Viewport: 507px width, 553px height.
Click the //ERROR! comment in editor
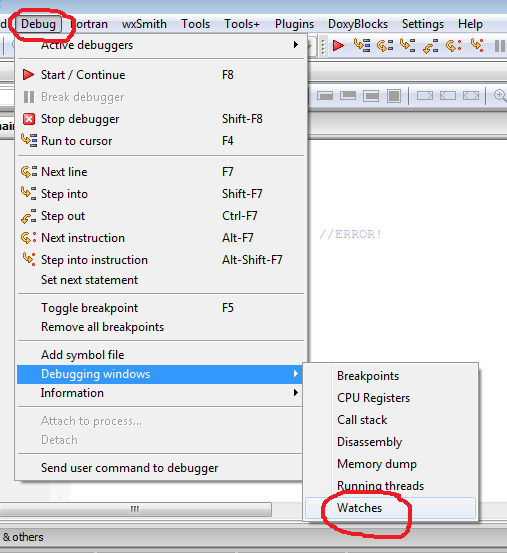point(350,234)
